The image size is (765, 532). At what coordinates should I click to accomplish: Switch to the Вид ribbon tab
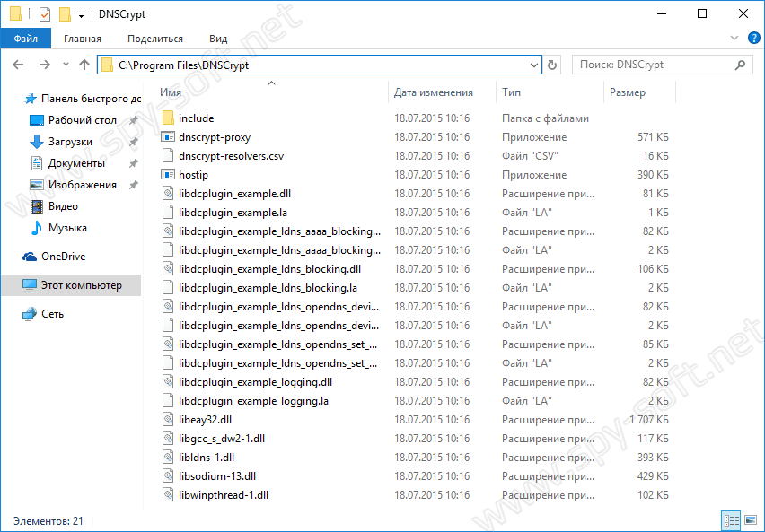[218, 39]
